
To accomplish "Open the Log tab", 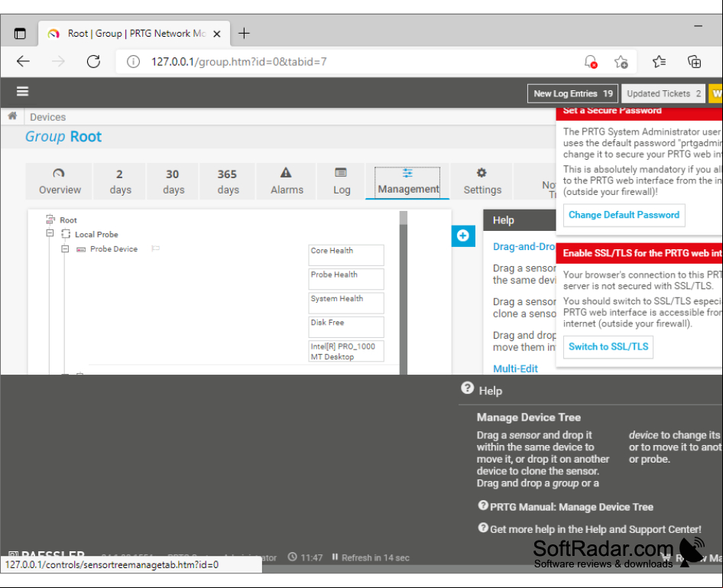I will click(x=341, y=181).
